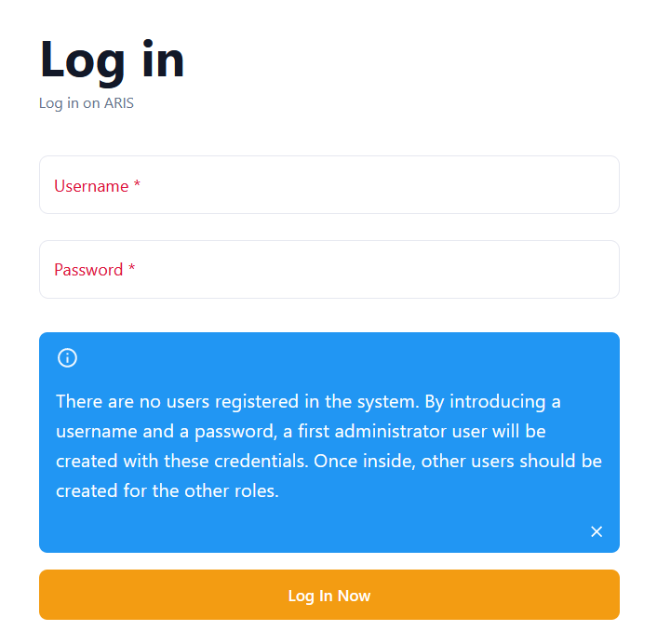Click the 'Log in on ARIS' subtitle
657x644 pixels.
click(87, 103)
